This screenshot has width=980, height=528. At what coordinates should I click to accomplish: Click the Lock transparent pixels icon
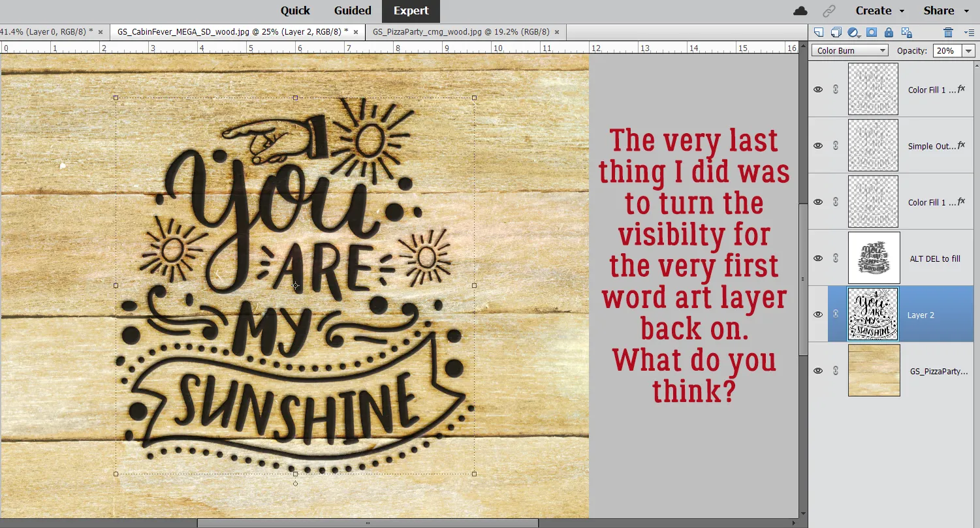point(906,32)
